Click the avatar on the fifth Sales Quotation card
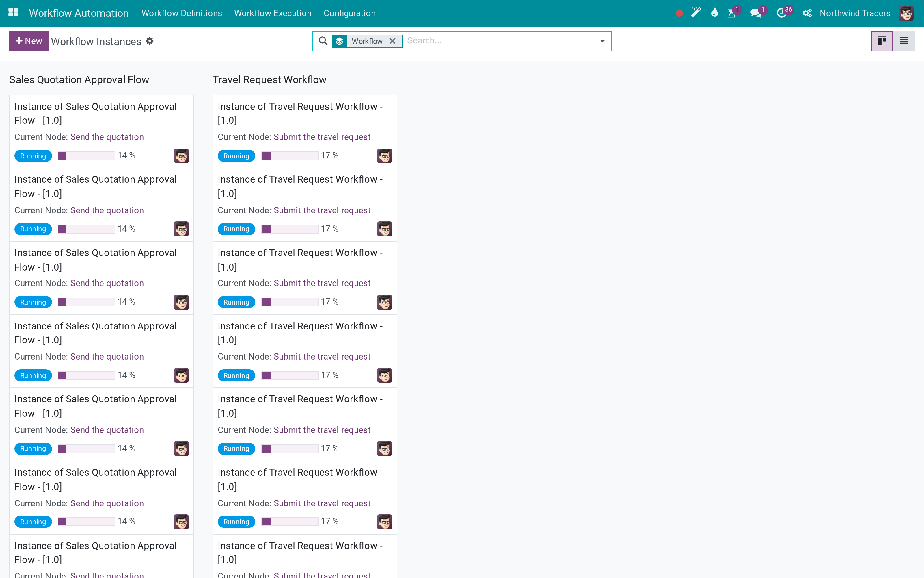This screenshot has height=578, width=924. pos(181,449)
